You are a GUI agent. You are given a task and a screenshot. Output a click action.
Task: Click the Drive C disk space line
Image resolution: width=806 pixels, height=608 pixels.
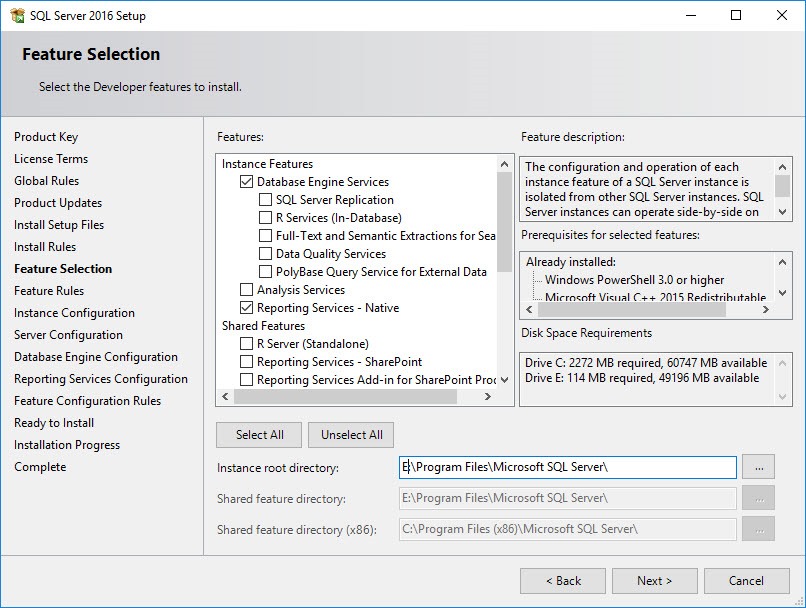[x=646, y=363]
